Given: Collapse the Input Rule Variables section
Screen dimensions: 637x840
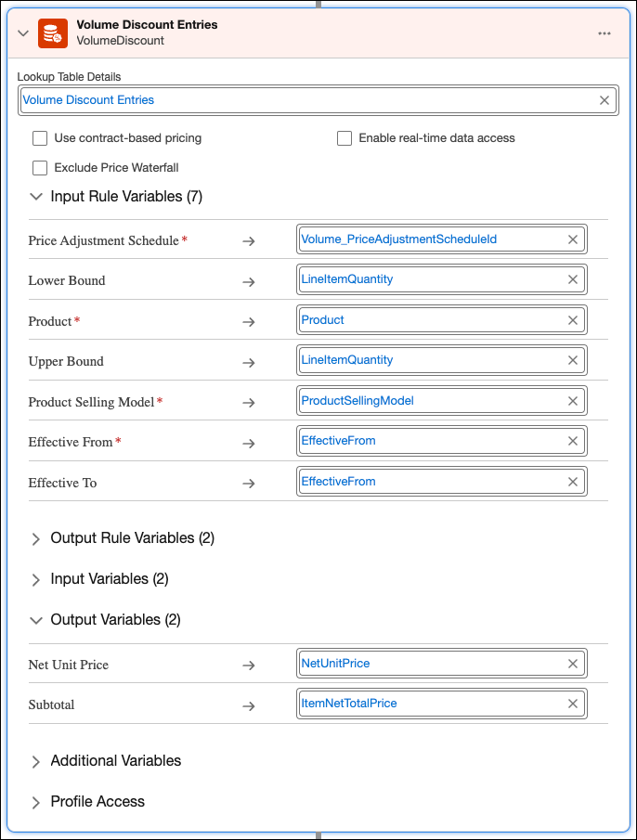Looking at the screenshot, I should tap(36, 197).
